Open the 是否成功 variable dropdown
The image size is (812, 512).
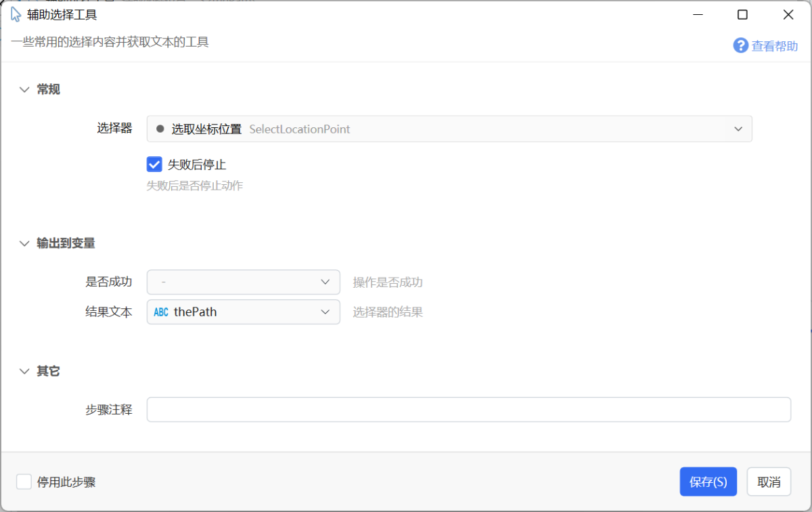[244, 282]
